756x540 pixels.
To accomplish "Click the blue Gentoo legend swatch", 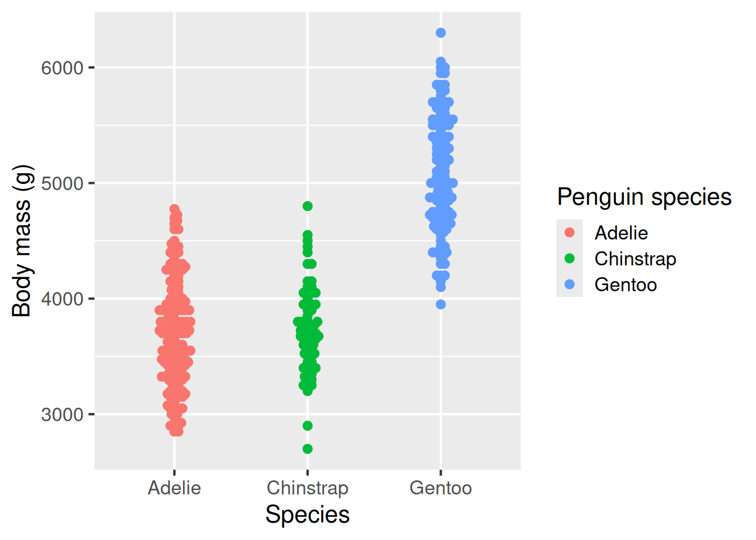I will [x=569, y=284].
